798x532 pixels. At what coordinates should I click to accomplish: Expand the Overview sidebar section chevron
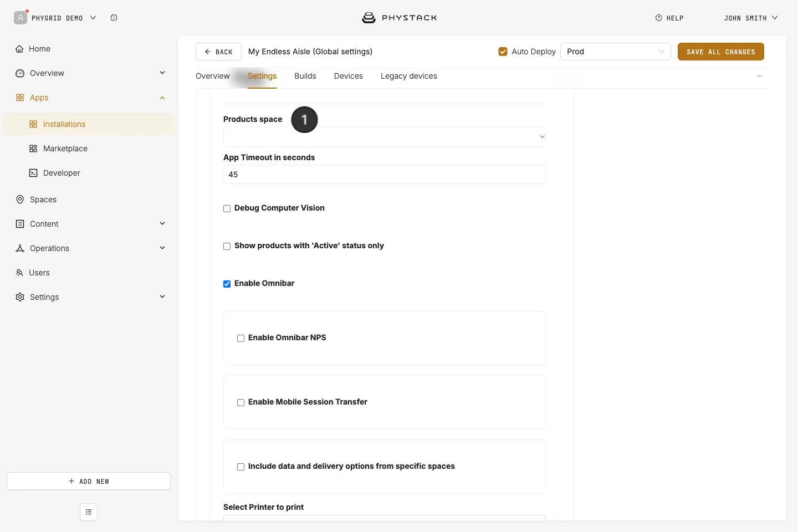point(162,73)
